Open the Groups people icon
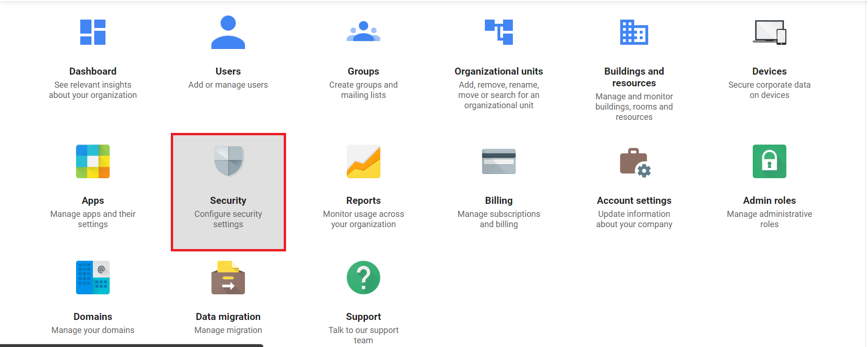Image resolution: width=868 pixels, height=347 pixels. (x=364, y=31)
